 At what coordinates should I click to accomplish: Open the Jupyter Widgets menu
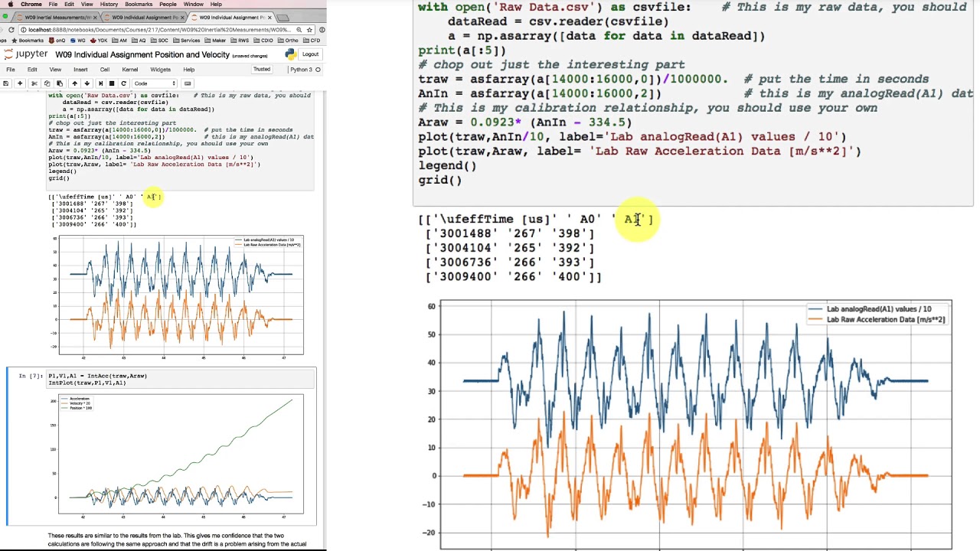[160, 70]
